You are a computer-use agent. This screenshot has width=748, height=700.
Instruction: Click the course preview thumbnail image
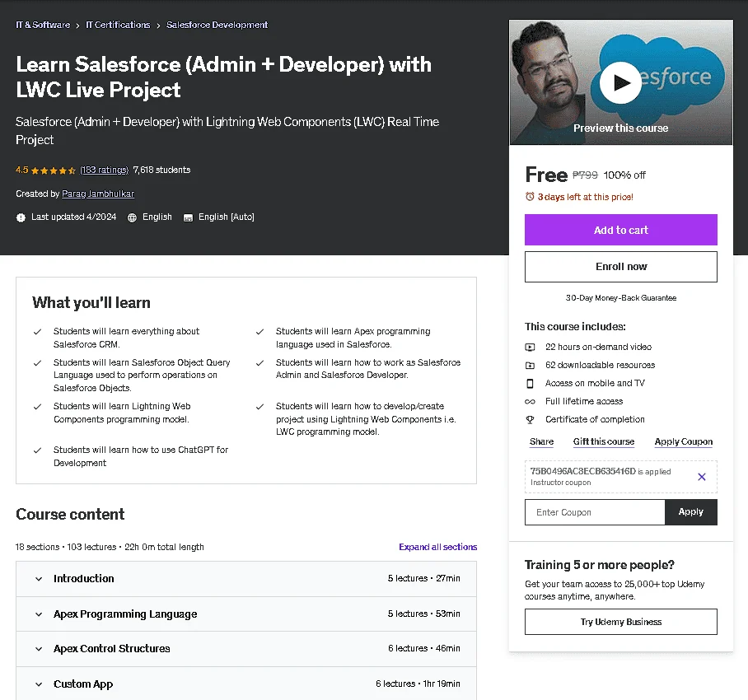pos(620,82)
